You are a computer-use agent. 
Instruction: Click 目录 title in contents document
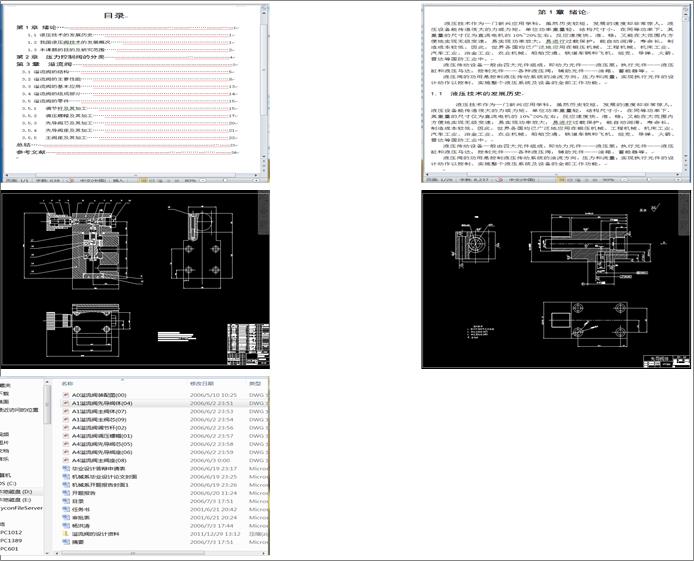(115, 15)
